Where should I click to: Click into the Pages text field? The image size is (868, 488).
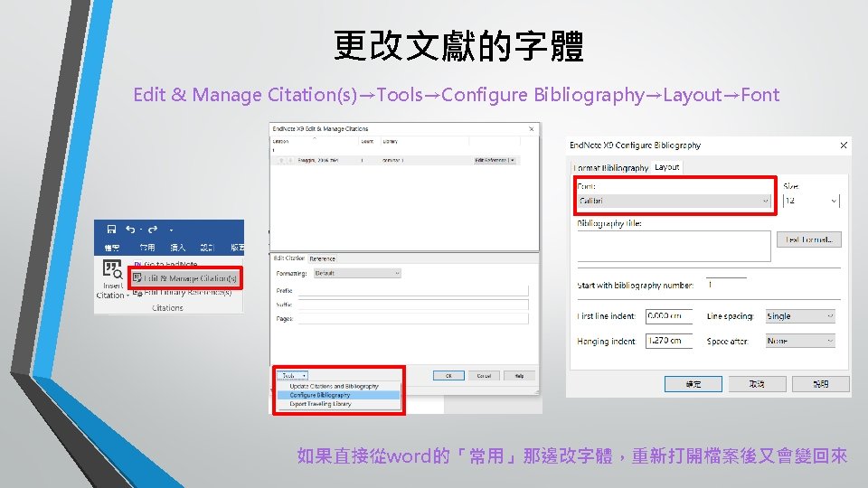[x=413, y=319]
